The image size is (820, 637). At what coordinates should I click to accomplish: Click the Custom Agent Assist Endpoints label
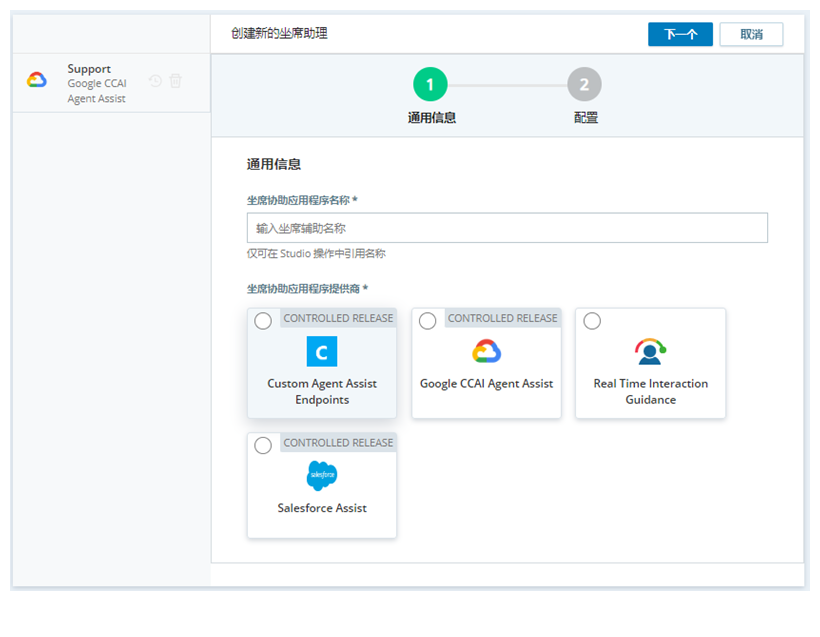point(322,391)
